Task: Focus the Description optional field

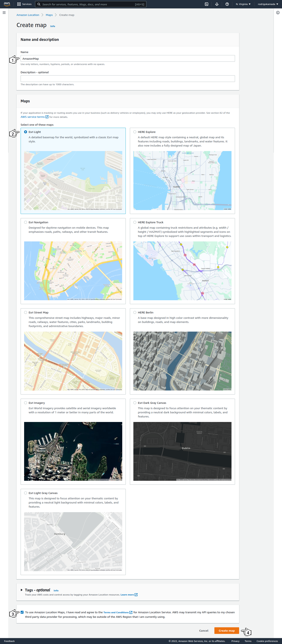Action: (128, 78)
